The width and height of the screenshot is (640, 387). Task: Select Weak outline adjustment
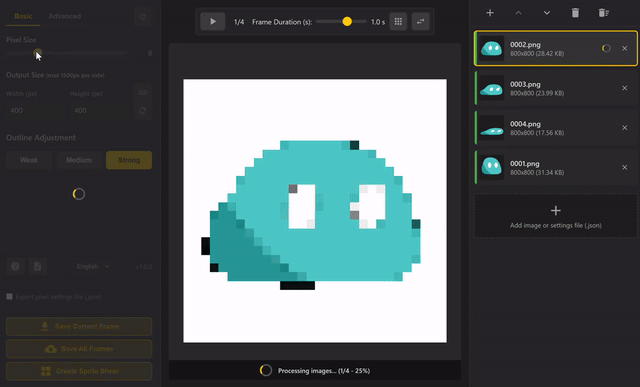pyautogui.click(x=29, y=160)
